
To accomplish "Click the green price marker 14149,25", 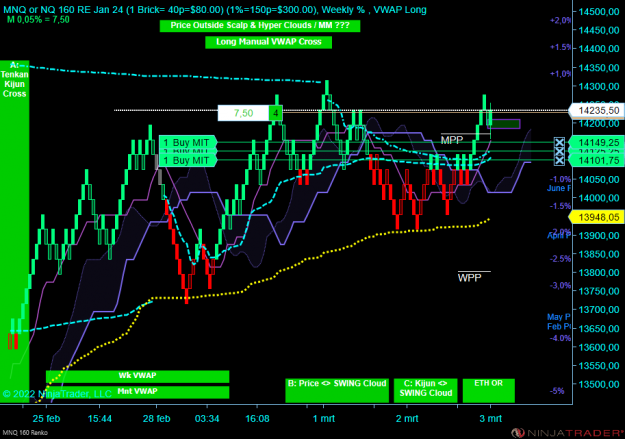I will (x=596, y=142).
